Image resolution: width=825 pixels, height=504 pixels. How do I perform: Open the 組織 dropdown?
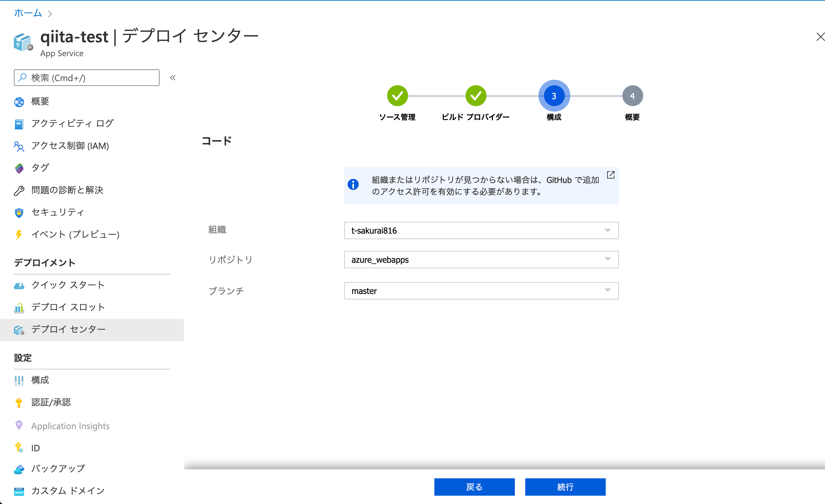(x=481, y=231)
